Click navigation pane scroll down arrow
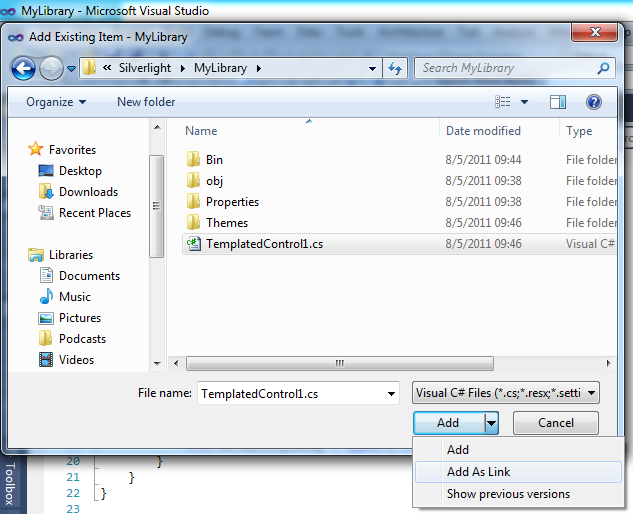 (157, 364)
